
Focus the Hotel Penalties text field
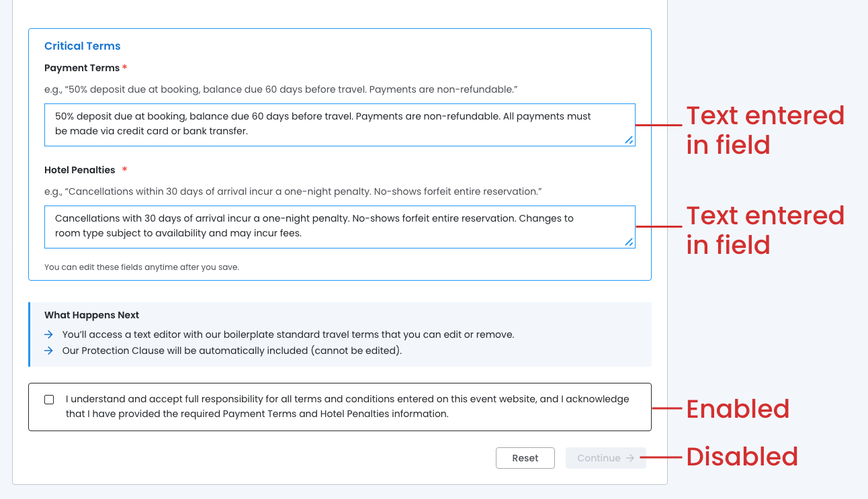click(x=336, y=226)
